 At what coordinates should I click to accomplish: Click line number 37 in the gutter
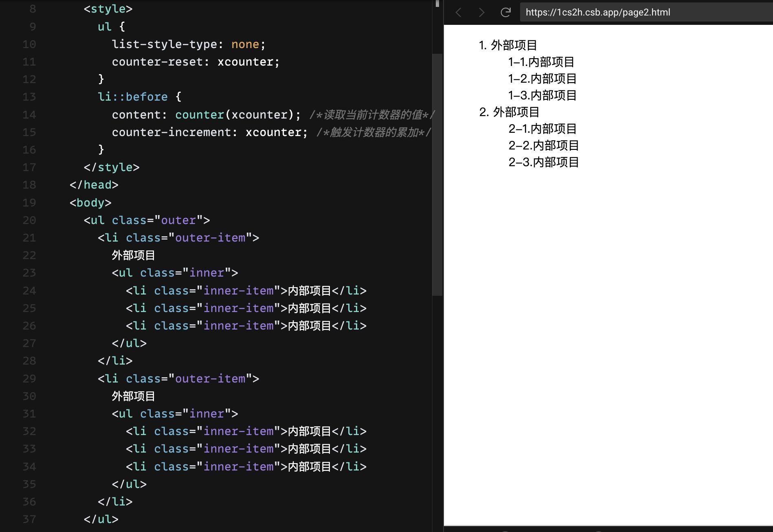tap(29, 519)
